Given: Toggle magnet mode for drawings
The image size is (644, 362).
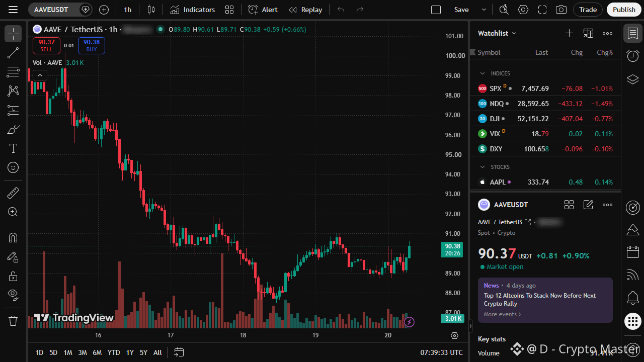Looking at the screenshot, I should click(x=13, y=238).
